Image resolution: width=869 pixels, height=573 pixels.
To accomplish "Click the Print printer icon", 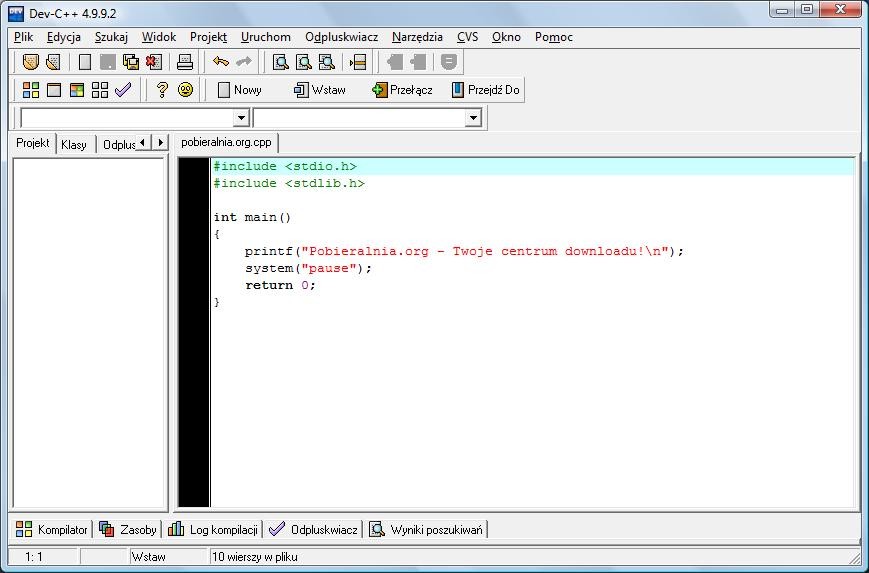I will [x=185, y=62].
